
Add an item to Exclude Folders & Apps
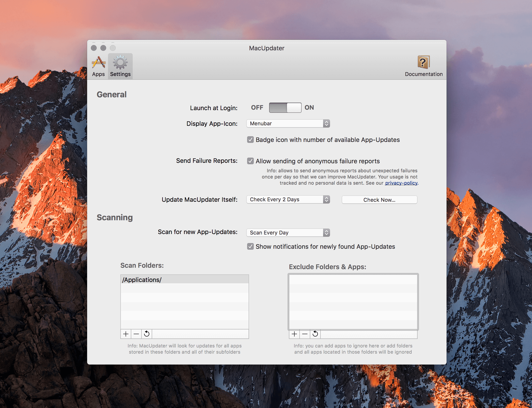294,334
